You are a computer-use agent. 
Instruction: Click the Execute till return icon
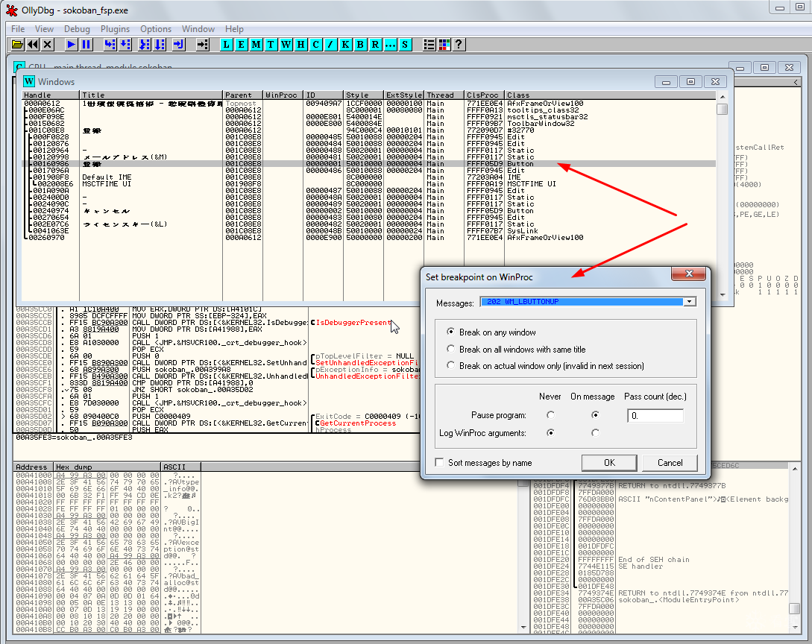(x=179, y=45)
